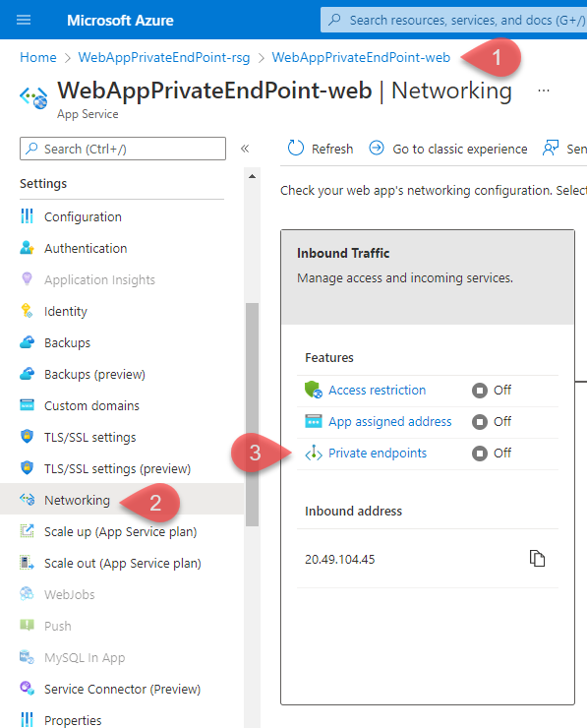This screenshot has height=728, width=587.
Task: Click the Configuration bars icon in Settings
Action: [x=27, y=216]
